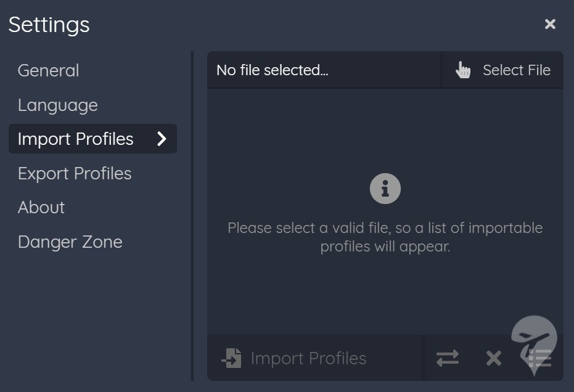Click the swap arrows icon in the bottom bar

[448, 358]
